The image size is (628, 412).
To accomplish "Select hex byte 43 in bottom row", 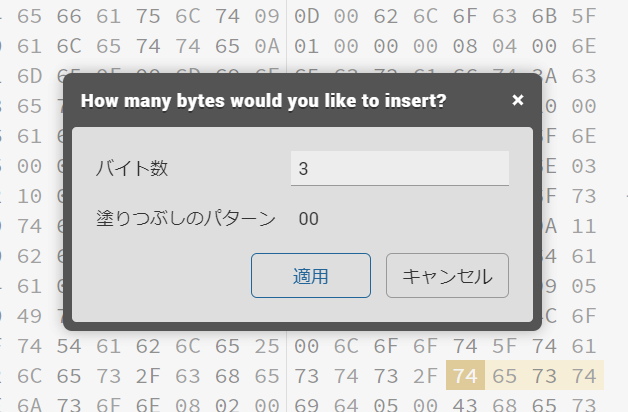I will pyautogui.click(x=465, y=404).
